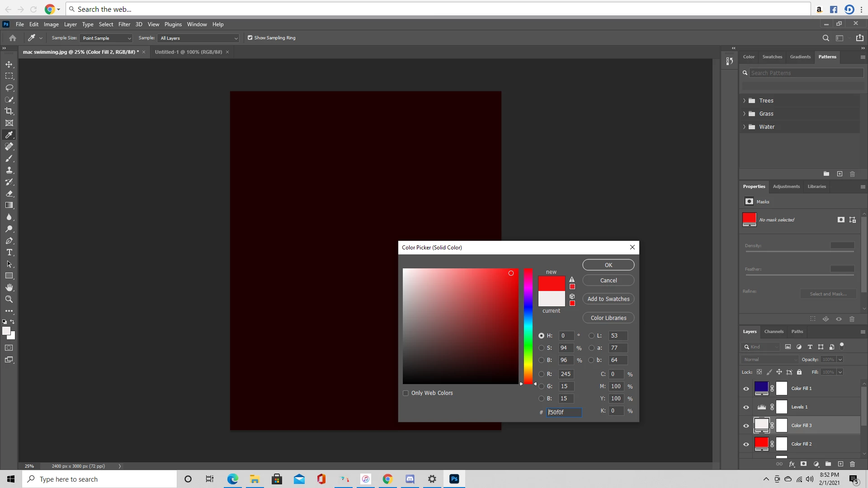Click Add to Swatches button
The width and height of the screenshot is (868, 488).
point(608,299)
